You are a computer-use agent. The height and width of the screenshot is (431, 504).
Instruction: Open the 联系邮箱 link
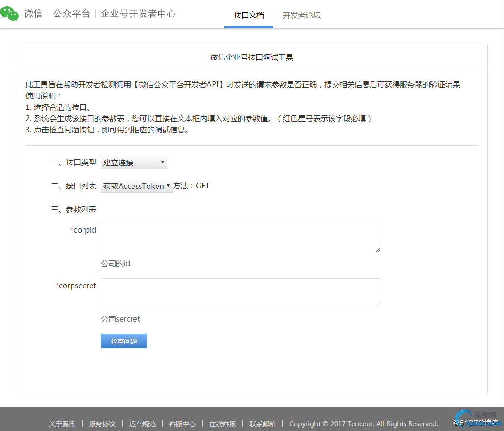point(262,423)
